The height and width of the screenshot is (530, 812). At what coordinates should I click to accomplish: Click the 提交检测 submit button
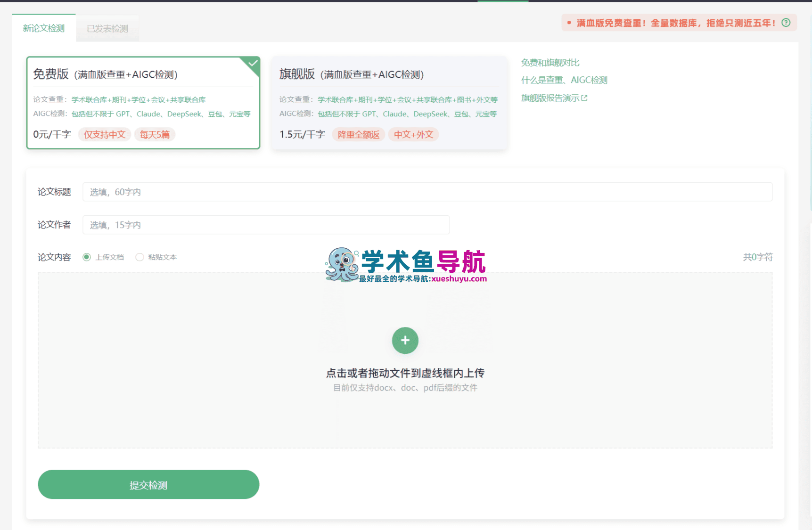(148, 484)
